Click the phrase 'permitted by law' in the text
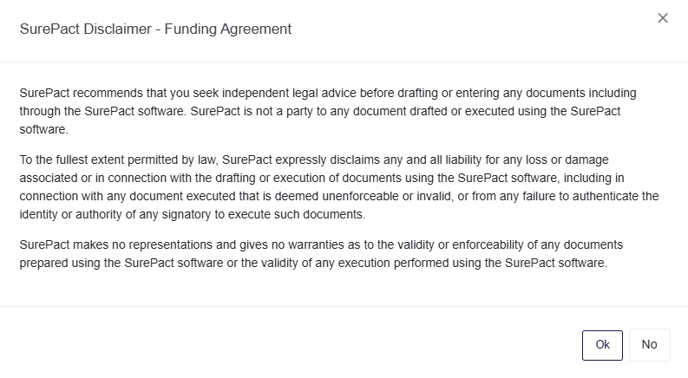The image size is (688, 378). [173, 160]
